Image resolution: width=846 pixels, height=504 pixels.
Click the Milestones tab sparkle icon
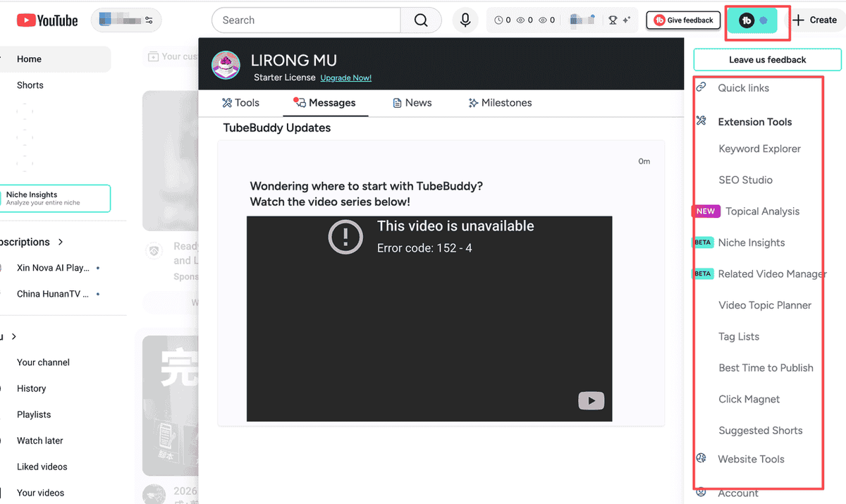473,103
